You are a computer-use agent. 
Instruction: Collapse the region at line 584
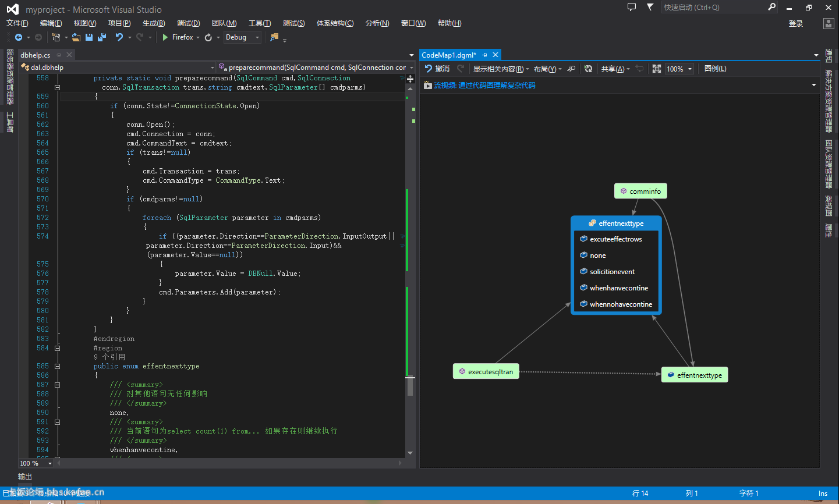57,348
